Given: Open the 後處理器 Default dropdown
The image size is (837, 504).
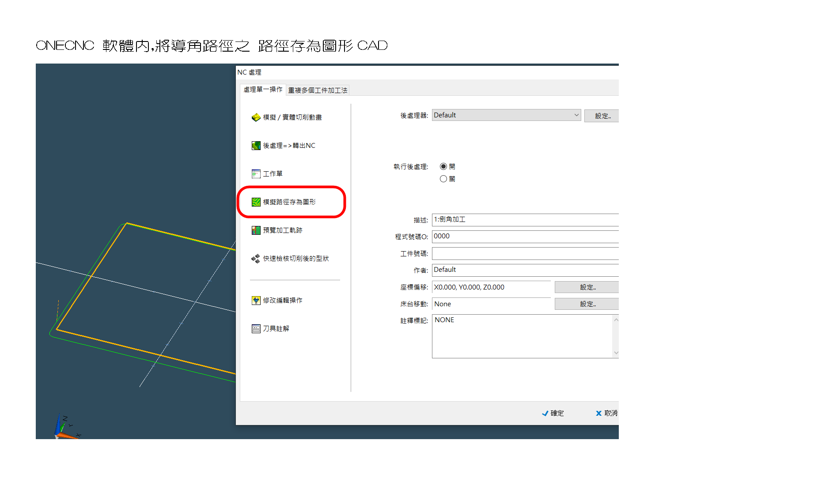Looking at the screenshot, I should (506, 115).
